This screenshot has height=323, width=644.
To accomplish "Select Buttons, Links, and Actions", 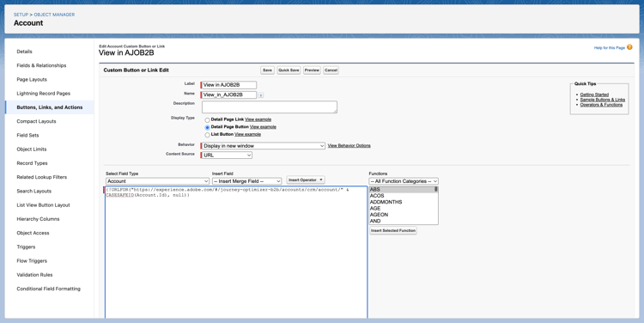I will tap(50, 107).
